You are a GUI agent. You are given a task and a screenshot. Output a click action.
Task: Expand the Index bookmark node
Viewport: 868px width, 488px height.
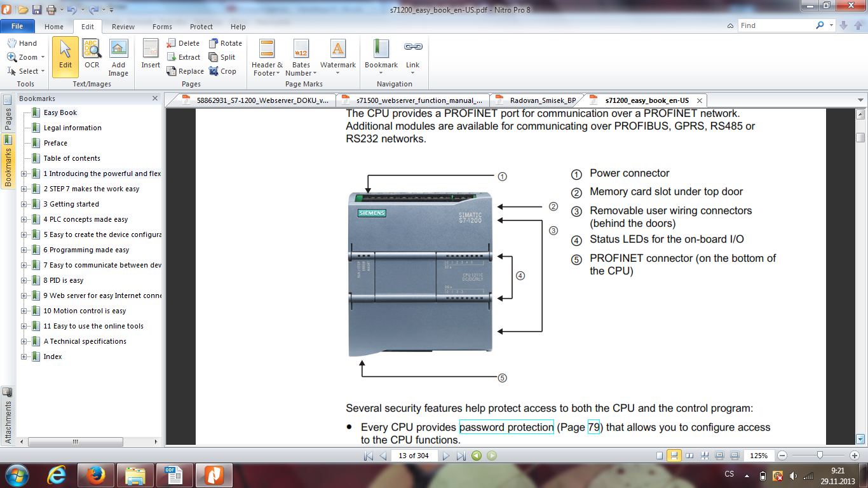[x=24, y=356]
